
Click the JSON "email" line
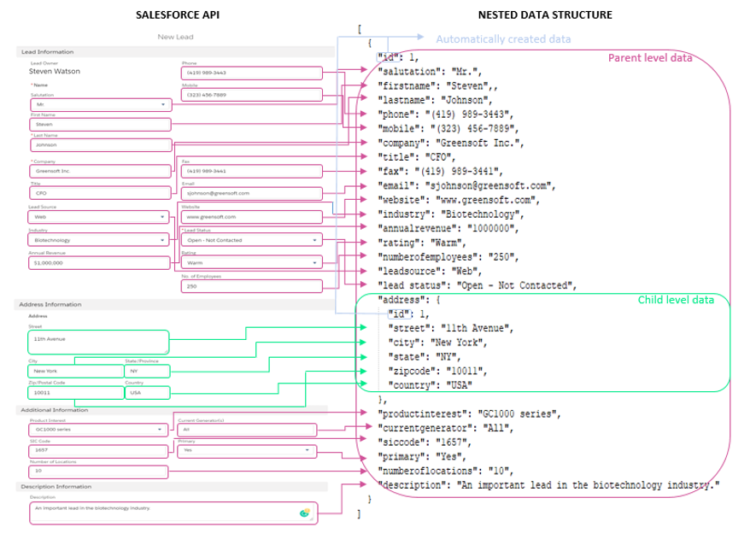(466, 186)
